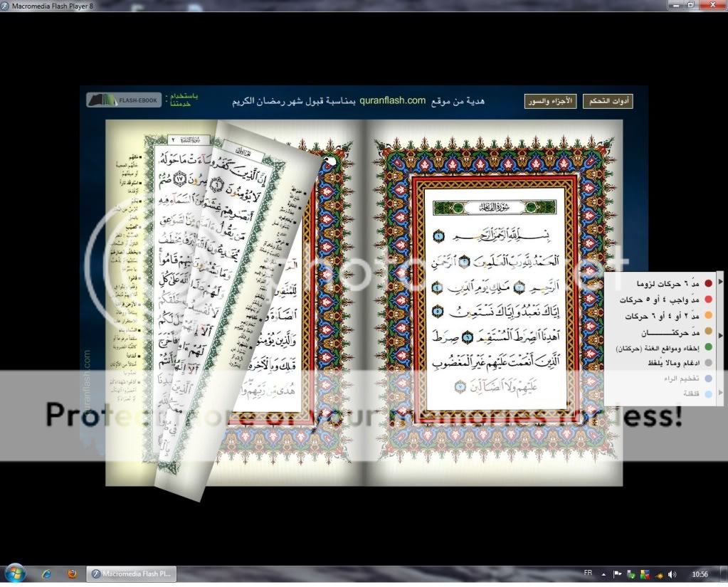
Task: Open the Windows Start orb
Action: pyautogui.click(x=14, y=574)
